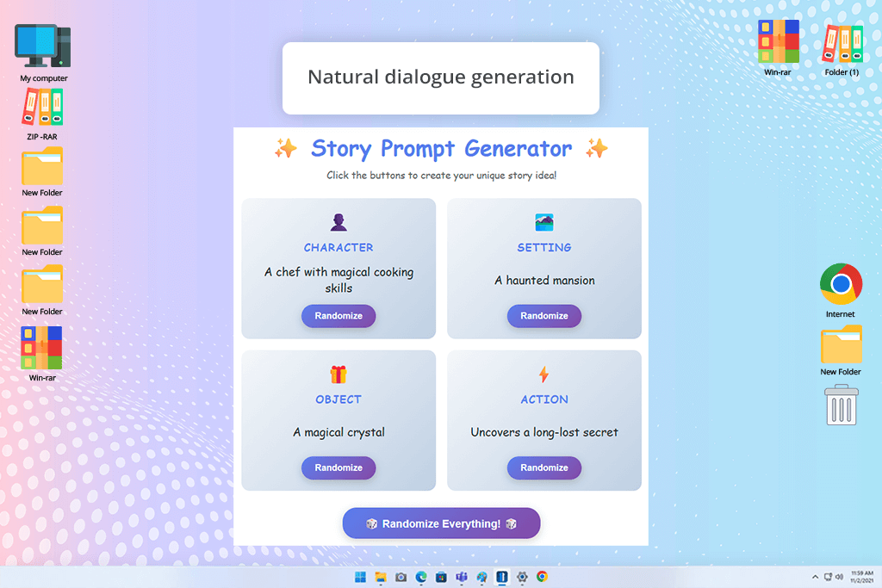
Task: Expand the hidden icons chevron in the system tray
Action: click(x=815, y=578)
